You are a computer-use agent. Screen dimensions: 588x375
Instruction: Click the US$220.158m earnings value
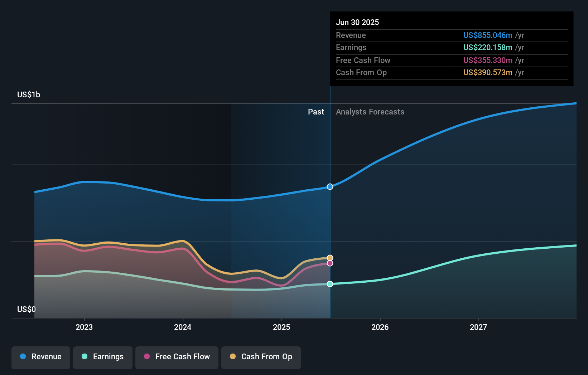[x=488, y=47]
